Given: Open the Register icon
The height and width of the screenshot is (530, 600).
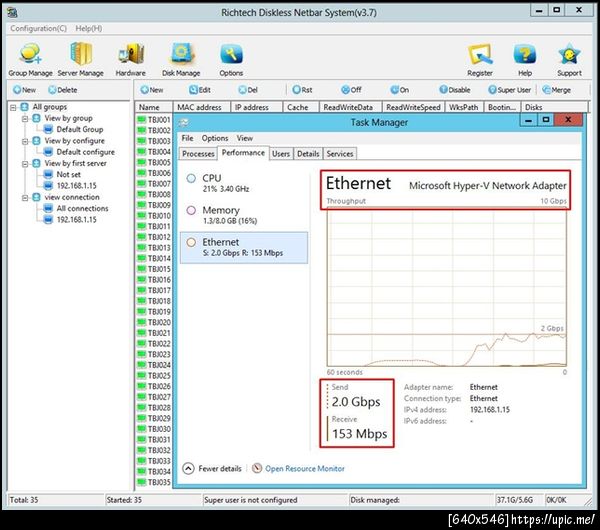Looking at the screenshot, I should (x=480, y=59).
